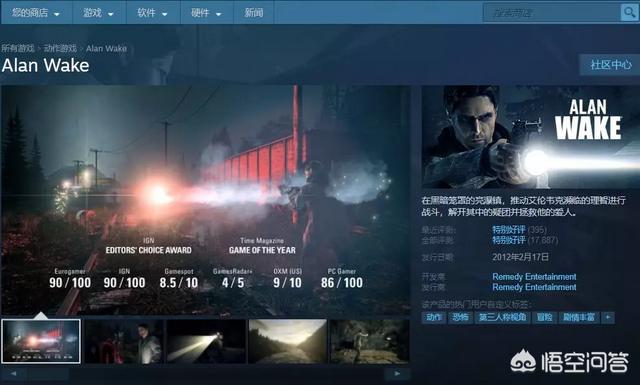Image resolution: width=640 pixels, height=385 pixels.
Task: Open the 硬件 dropdown menu
Action: [x=207, y=13]
